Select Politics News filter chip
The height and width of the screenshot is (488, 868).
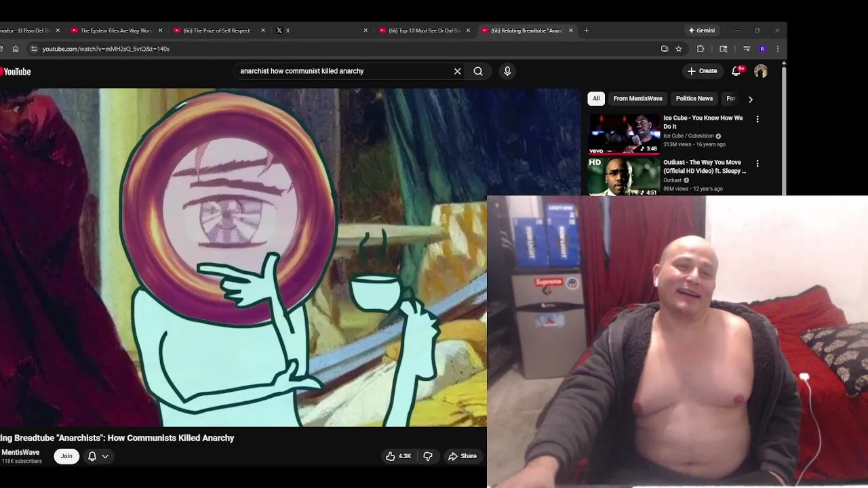click(694, 99)
